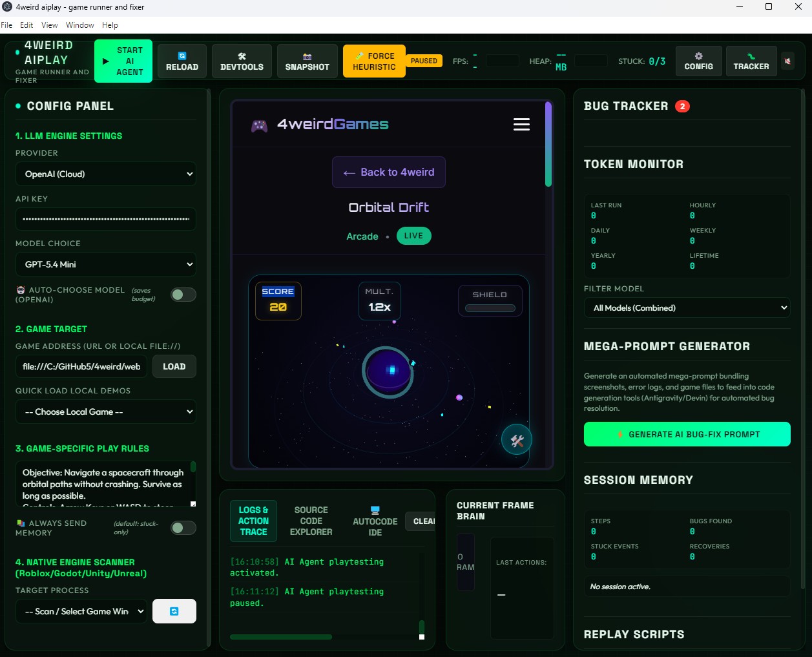Click the refresh icon next to Target Process

174,611
